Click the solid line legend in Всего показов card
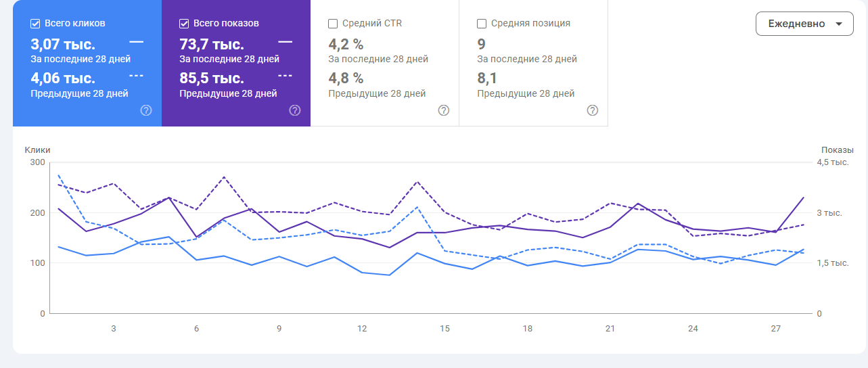The image size is (868, 368). click(x=285, y=42)
